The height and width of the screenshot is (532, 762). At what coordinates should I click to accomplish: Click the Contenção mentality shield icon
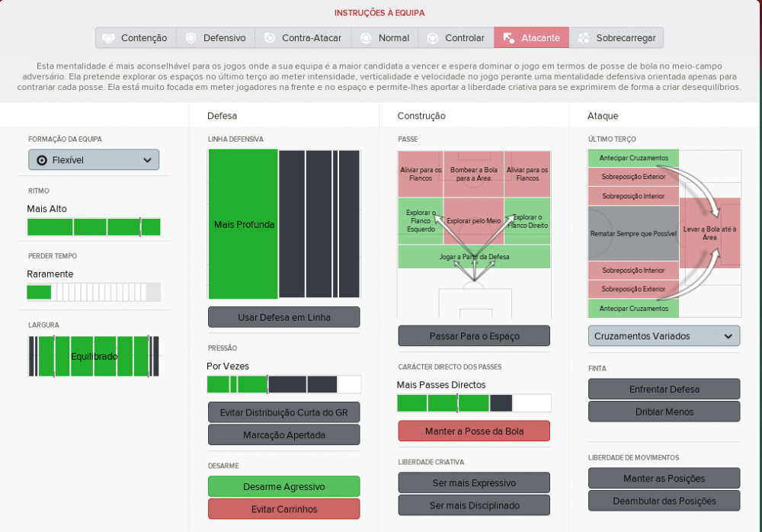tap(109, 38)
